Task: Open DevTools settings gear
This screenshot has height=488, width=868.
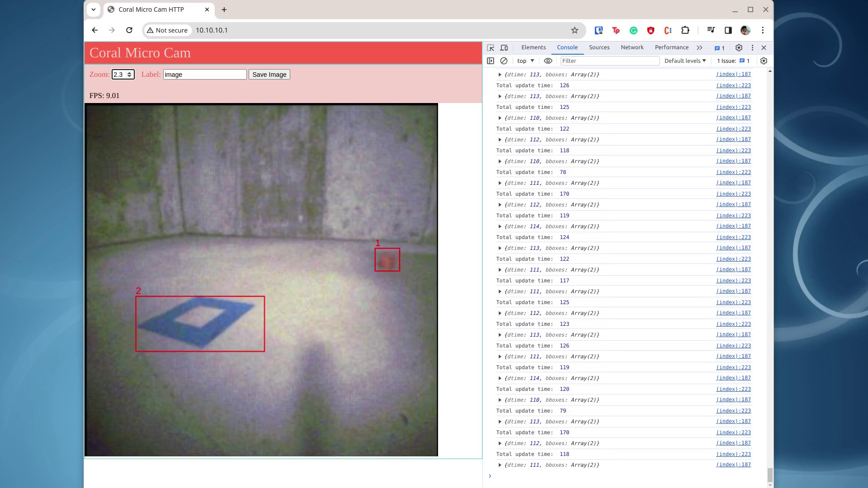Action: pyautogui.click(x=739, y=47)
